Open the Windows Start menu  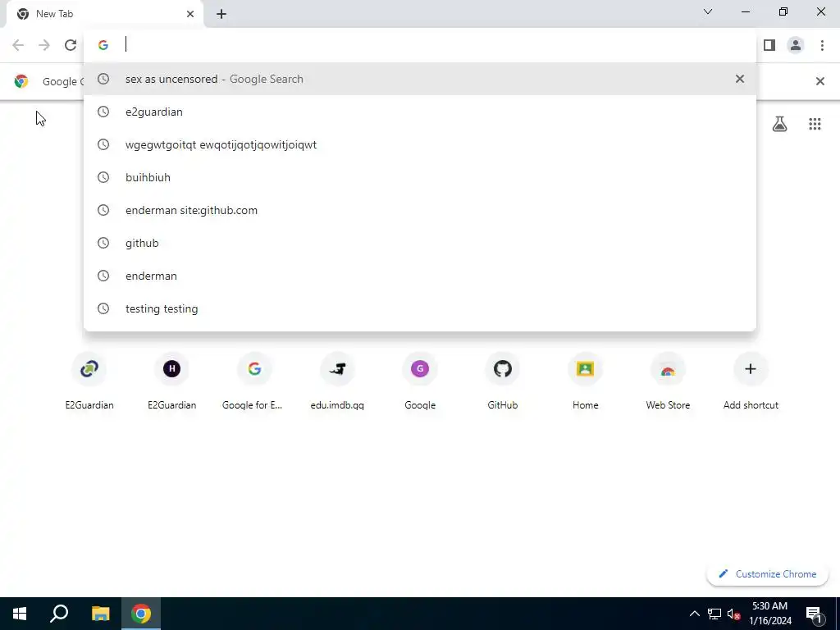pyautogui.click(x=20, y=614)
